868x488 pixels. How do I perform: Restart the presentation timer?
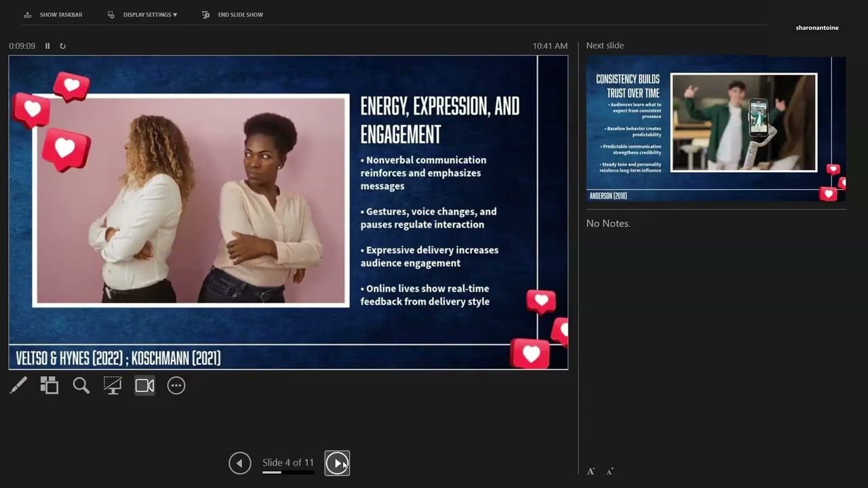(63, 46)
